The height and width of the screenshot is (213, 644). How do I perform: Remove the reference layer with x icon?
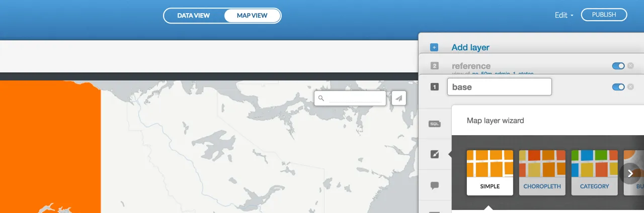(x=630, y=66)
